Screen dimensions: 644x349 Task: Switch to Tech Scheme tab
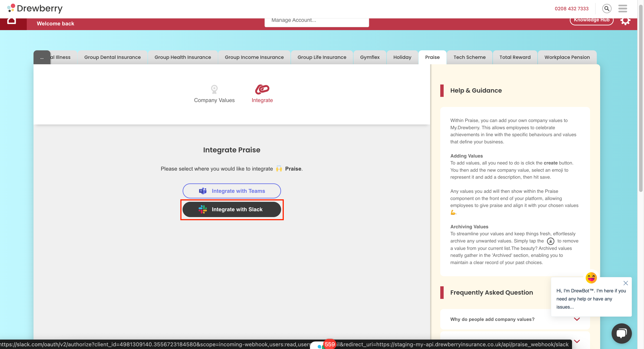470,57
